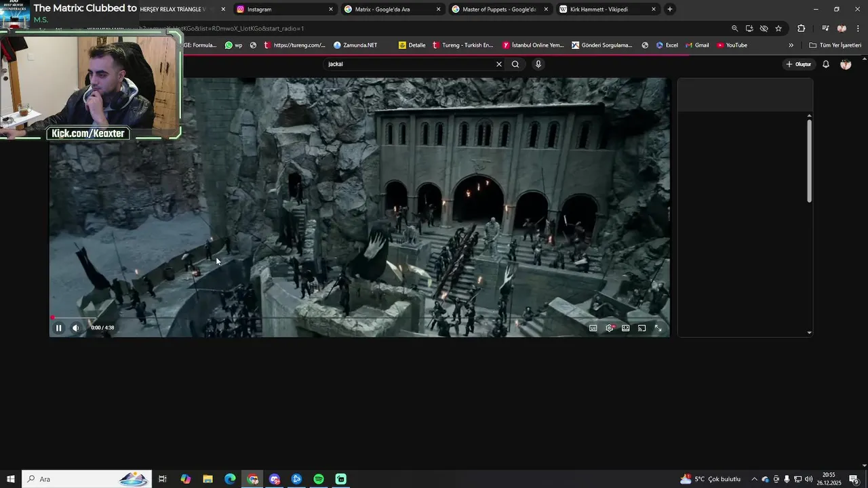868x488 pixels.
Task: Open the tureng.com bookmark
Action: (x=295, y=45)
